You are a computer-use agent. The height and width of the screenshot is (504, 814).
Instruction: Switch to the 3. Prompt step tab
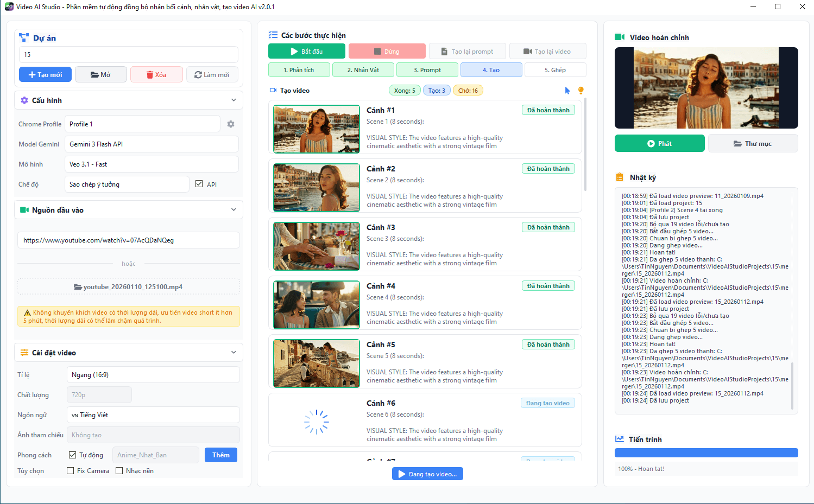tap(427, 70)
